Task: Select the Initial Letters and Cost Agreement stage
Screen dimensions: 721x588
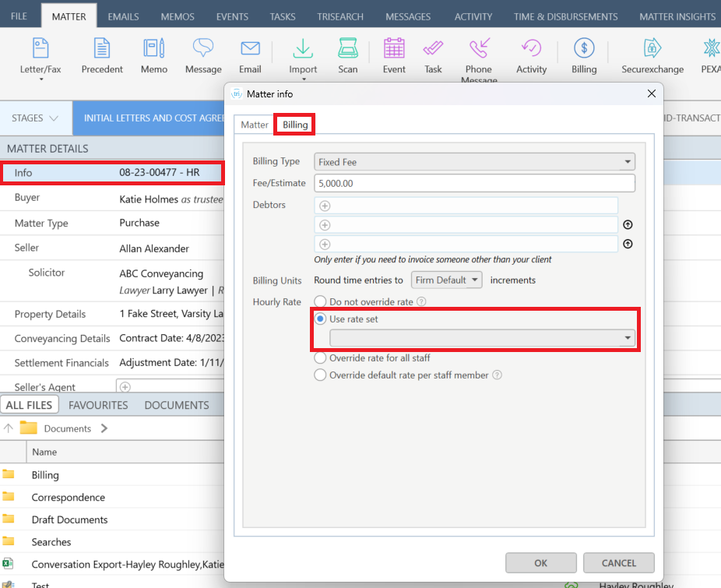Action: 149,118
